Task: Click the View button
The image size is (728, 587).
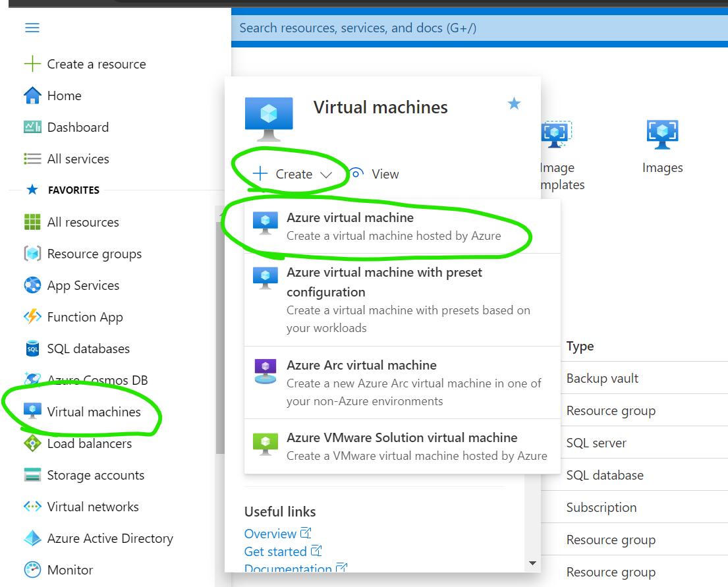Action: coord(375,174)
